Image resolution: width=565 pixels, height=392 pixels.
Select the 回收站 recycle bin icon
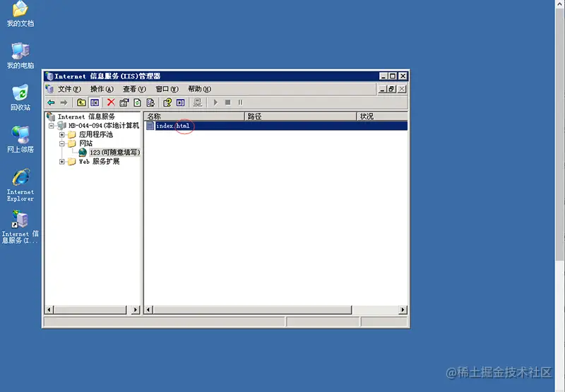point(20,97)
